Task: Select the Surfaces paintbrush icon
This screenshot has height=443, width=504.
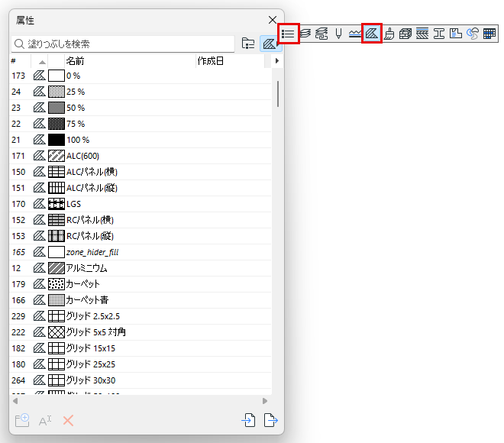Action: pos(389,34)
